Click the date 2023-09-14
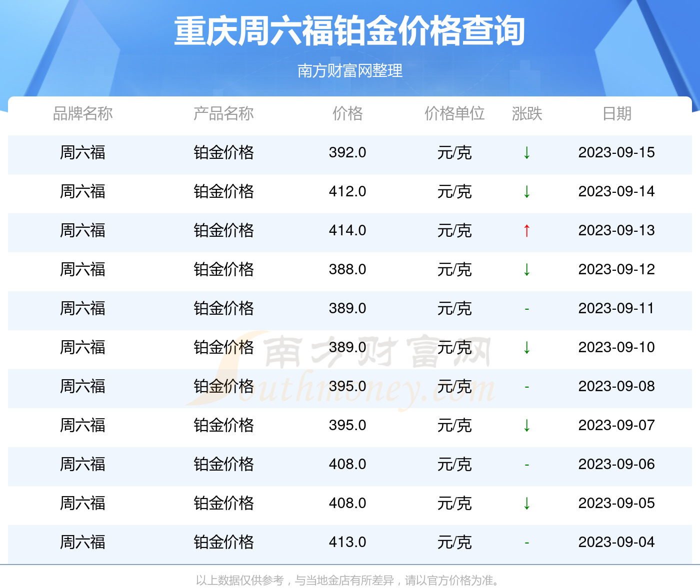 (x=616, y=191)
